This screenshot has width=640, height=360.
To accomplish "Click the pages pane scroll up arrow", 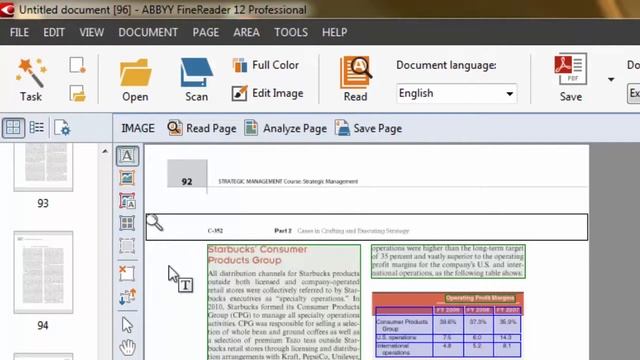I will tap(105, 151).
